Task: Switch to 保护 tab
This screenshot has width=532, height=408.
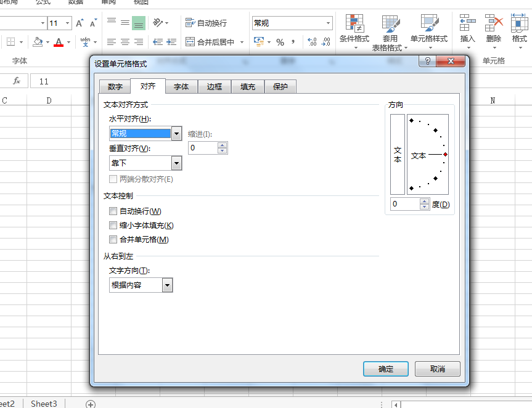Action: point(280,87)
